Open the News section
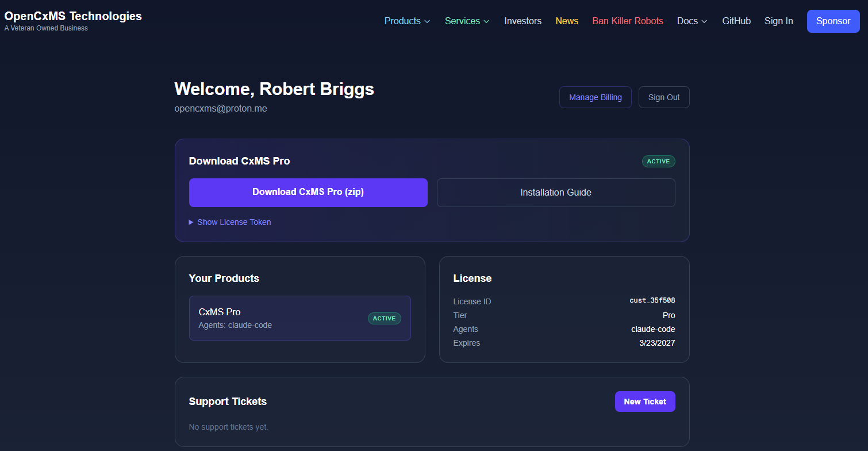The width and height of the screenshot is (868, 451). pos(567,21)
